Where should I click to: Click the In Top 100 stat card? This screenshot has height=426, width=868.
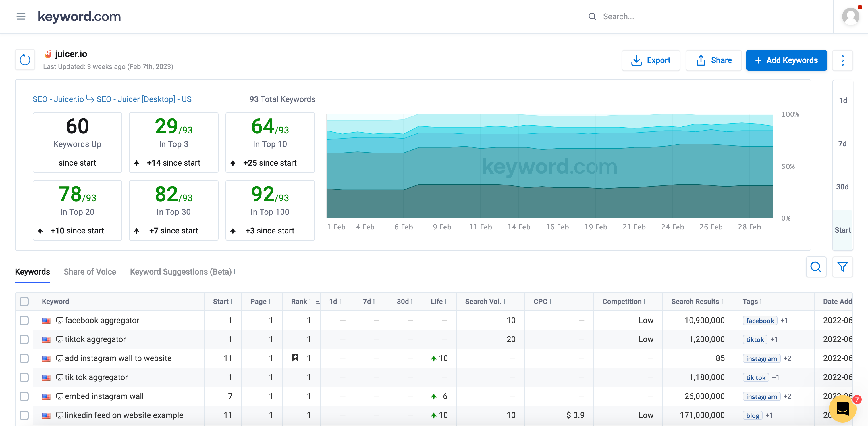(270, 210)
